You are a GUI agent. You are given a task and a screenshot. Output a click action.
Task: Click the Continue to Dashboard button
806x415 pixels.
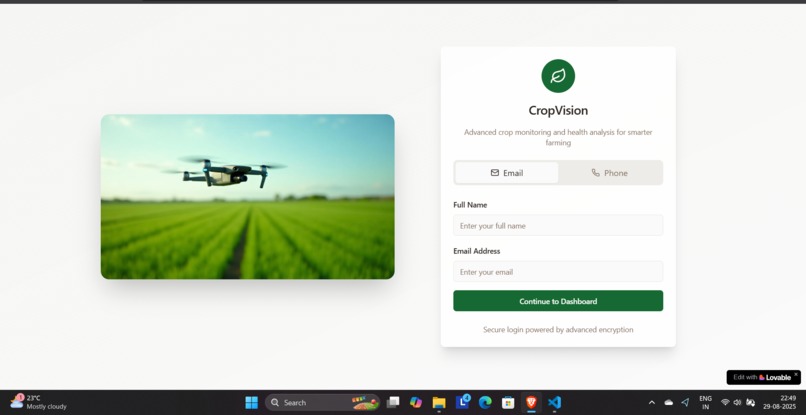(558, 301)
